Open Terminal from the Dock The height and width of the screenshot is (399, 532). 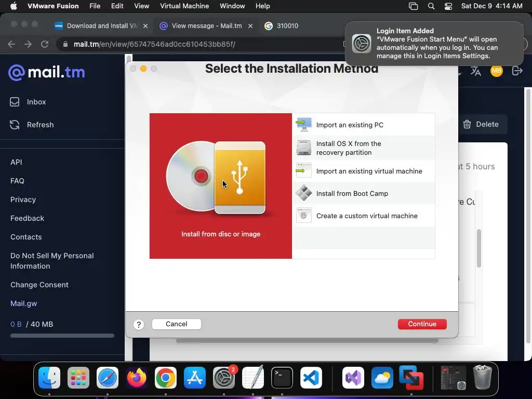pos(282,378)
